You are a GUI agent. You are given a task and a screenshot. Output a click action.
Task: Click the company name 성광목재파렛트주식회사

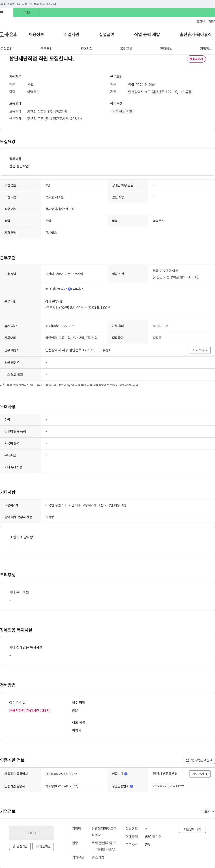[x=104, y=832]
